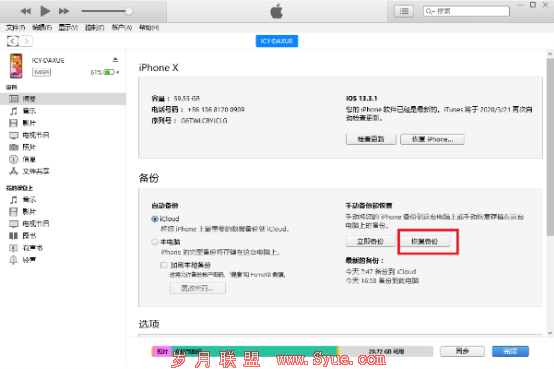Viewport: 554px width, 369px height.
Task: Click the 同步 sync button
Action: [462, 351]
